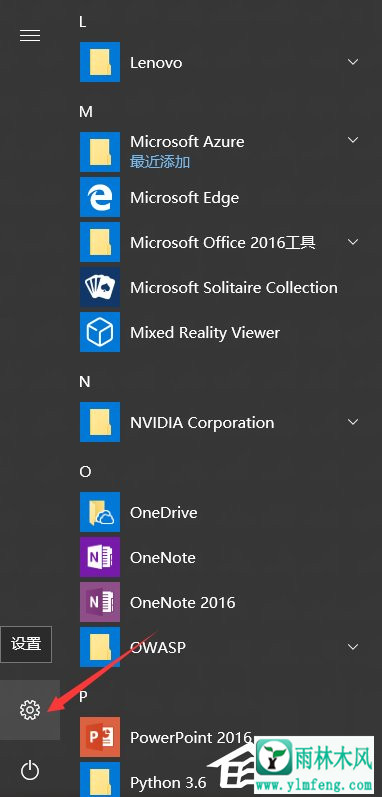This screenshot has width=382, height=797.
Task: Open the hamburger menu at top left
Action: 29,35
